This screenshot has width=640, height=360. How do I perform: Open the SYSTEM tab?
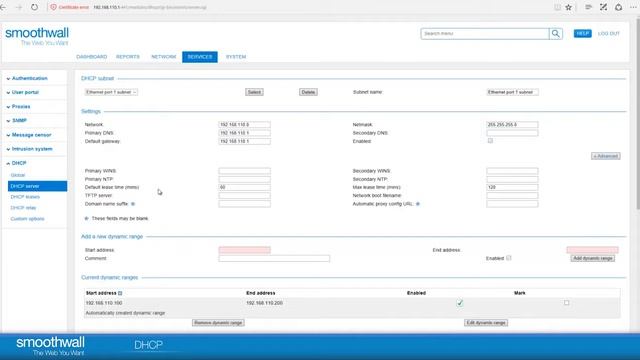236,57
